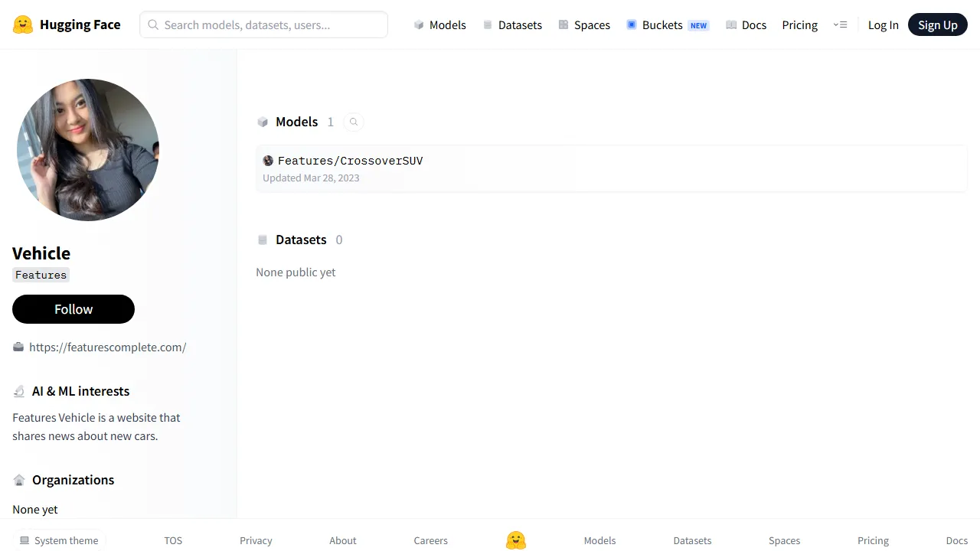Click the Buckets icon in the top navigation

[632, 25]
